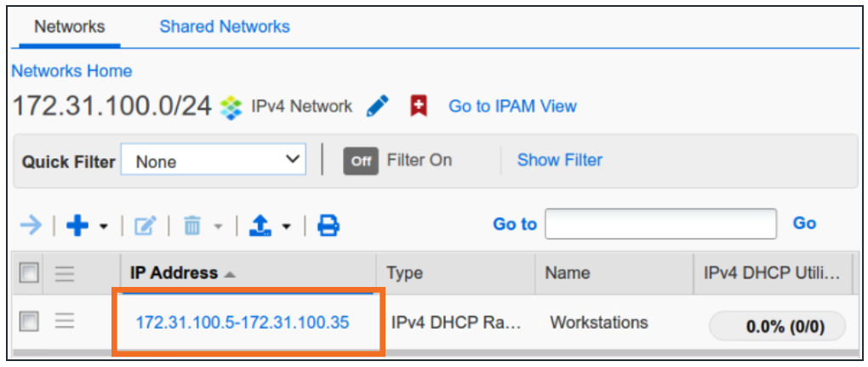Viewport: 868px width, 367px height.
Task: Select the Networks tab
Action: click(x=69, y=26)
